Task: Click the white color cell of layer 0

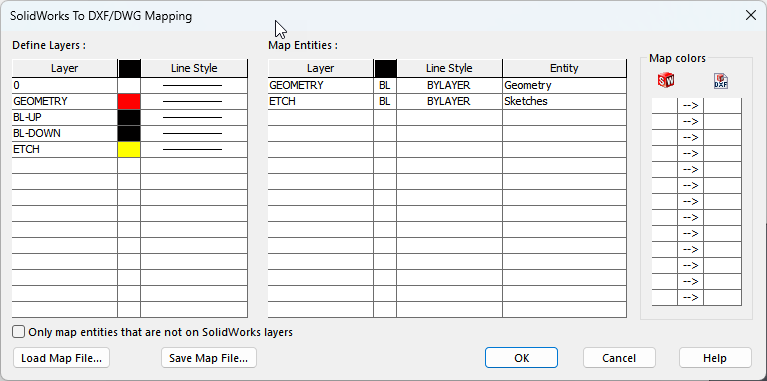Action: [x=129, y=85]
